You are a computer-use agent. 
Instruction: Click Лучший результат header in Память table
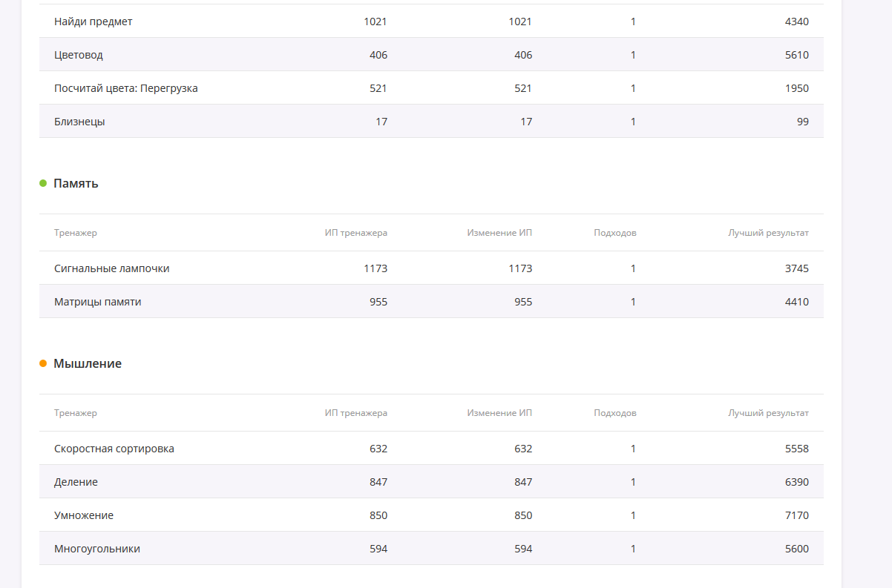tap(768, 233)
